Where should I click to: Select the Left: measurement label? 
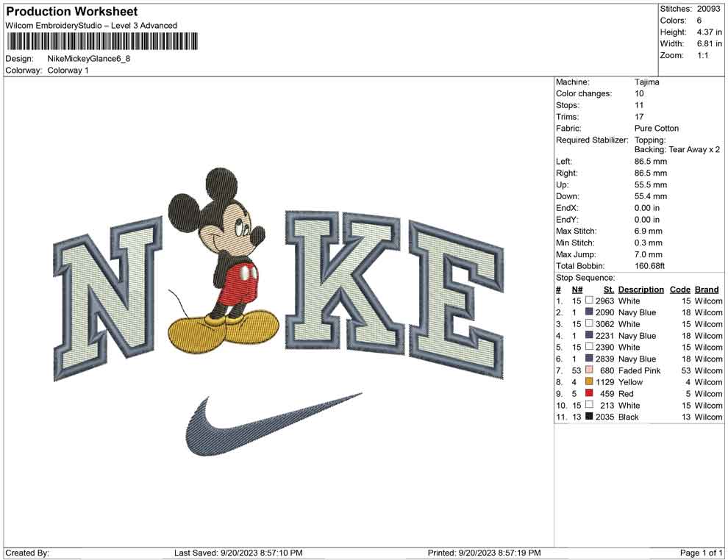point(563,162)
